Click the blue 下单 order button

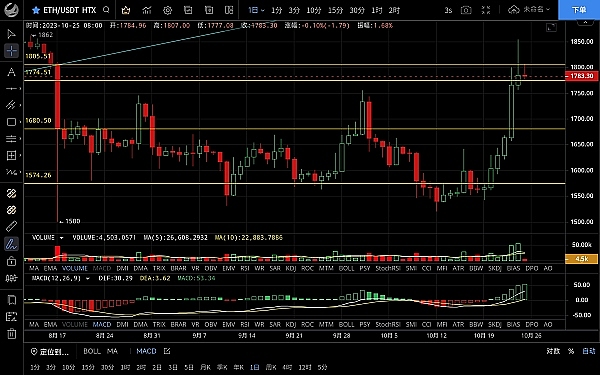[x=579, y=10]
